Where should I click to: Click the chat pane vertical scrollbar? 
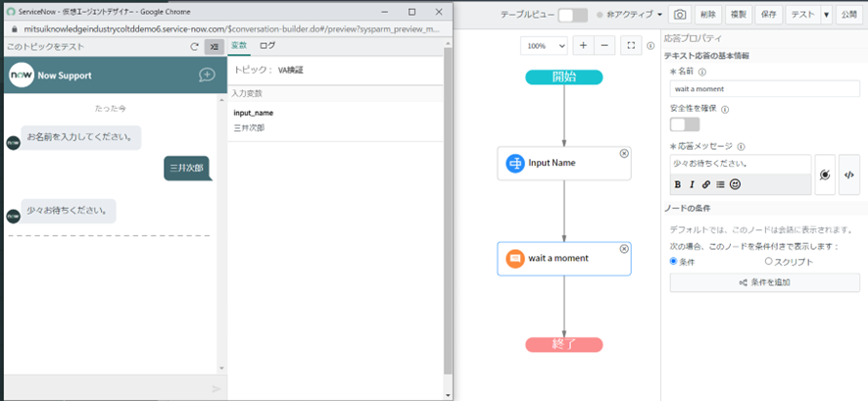point(222,232)
